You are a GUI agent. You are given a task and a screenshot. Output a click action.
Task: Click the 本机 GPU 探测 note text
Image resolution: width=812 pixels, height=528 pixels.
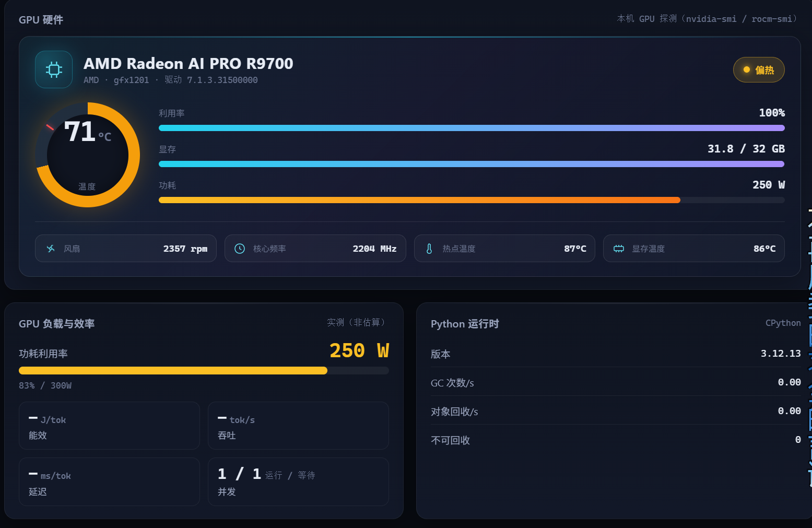pyautogui.click(x=707, y=19)
